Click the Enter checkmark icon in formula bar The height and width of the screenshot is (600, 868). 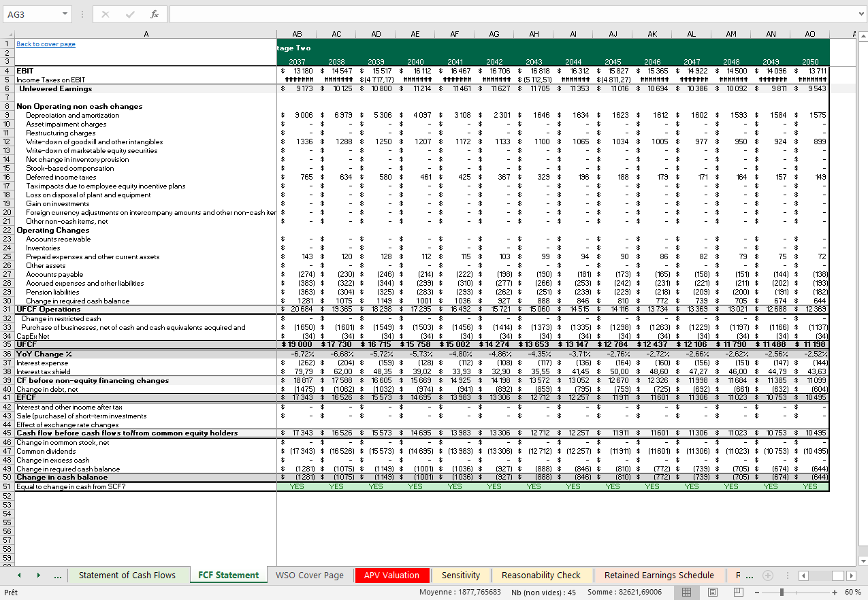tap(130, 14)
